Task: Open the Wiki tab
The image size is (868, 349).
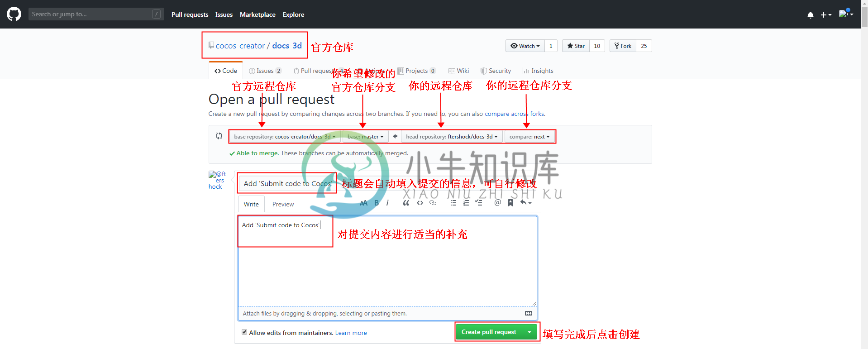Action: pyautogui.click(x=459, y=71)
